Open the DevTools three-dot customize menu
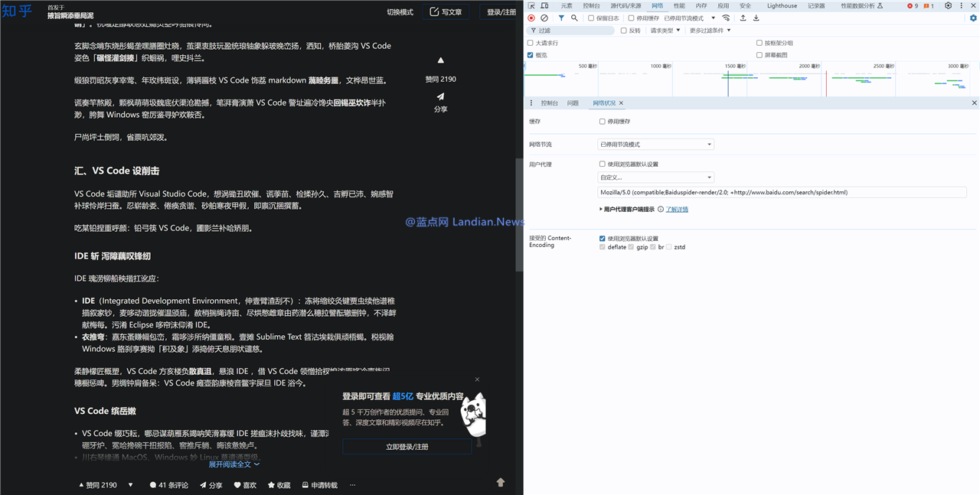 click(x=962, y=5)
